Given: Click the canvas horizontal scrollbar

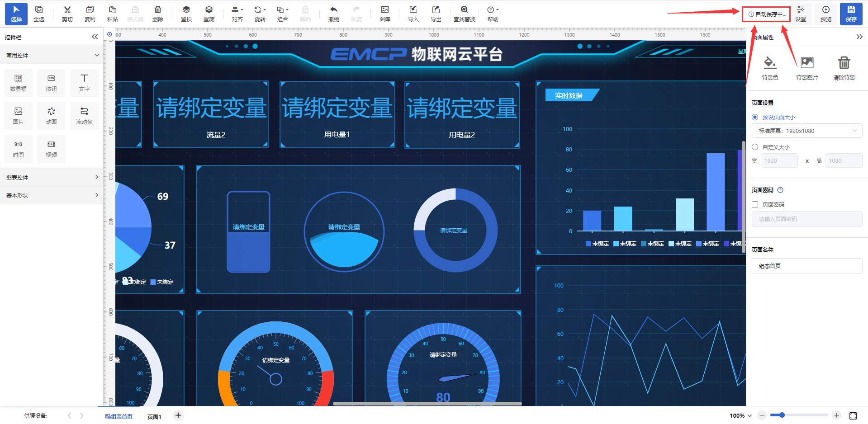Looking at the screenshot, I should (427, 404).
